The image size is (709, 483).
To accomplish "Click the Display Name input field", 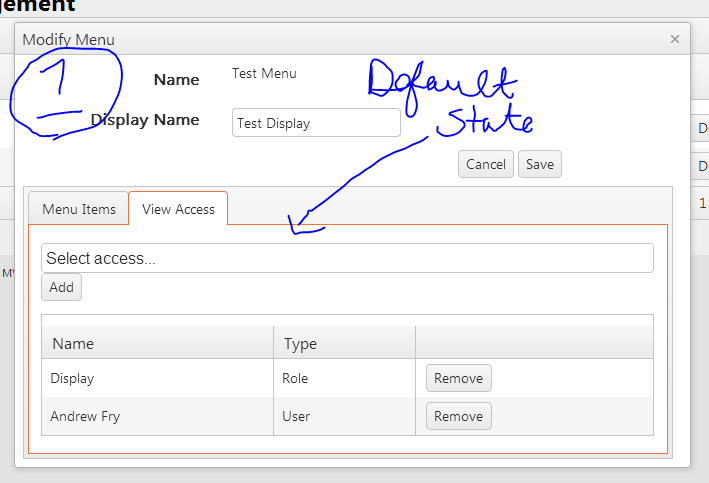I will click(x=316, y=123).
